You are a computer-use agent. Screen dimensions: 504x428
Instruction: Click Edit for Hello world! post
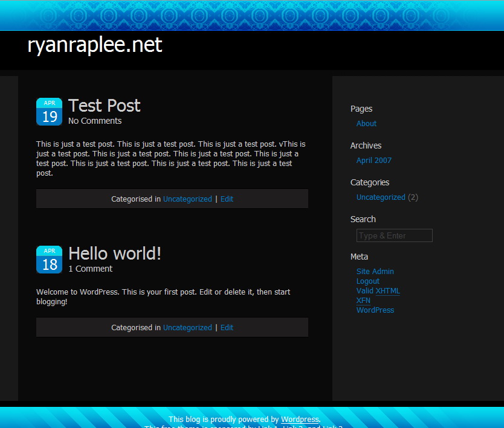227,328
